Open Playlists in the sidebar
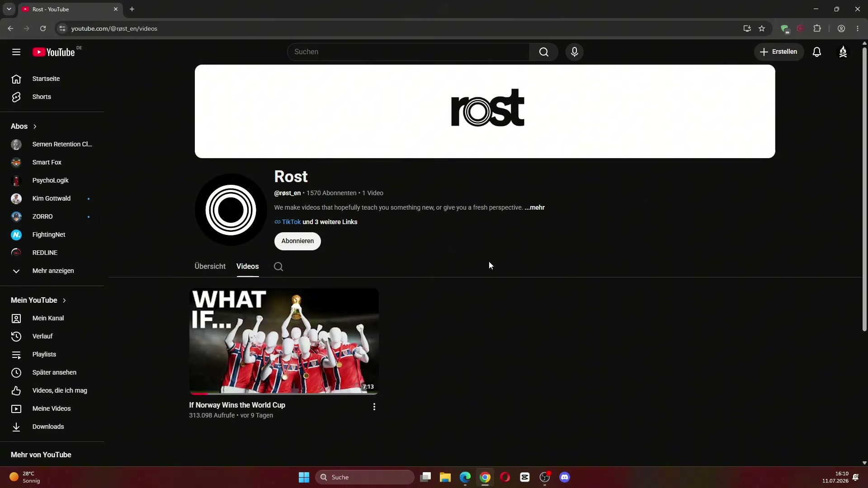 click(52, 355)
